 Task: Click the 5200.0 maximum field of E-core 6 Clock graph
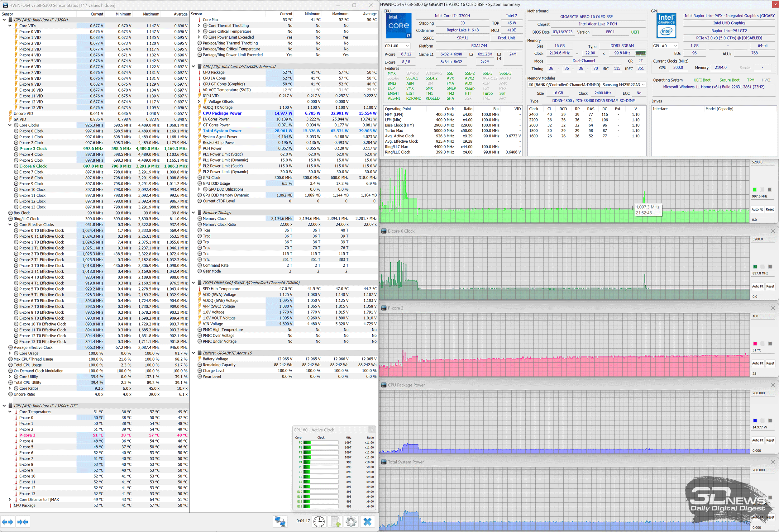click(762, 239)
